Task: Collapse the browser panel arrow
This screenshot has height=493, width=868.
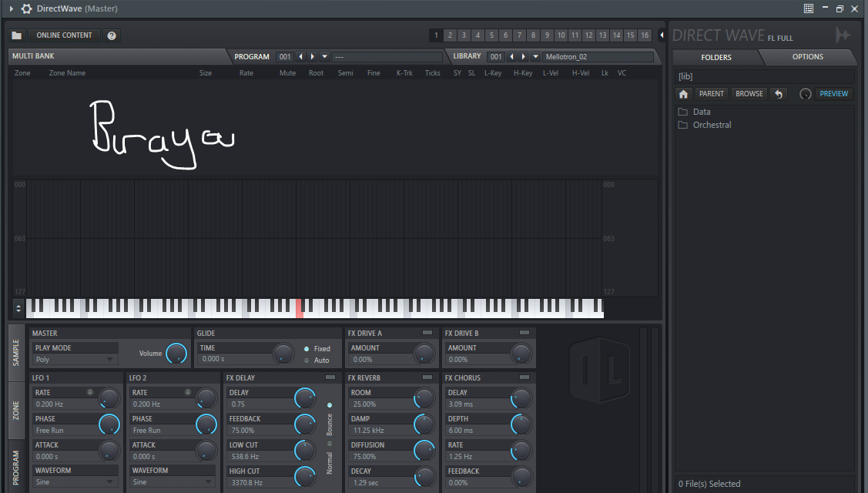Action: [x=662, y=35]
